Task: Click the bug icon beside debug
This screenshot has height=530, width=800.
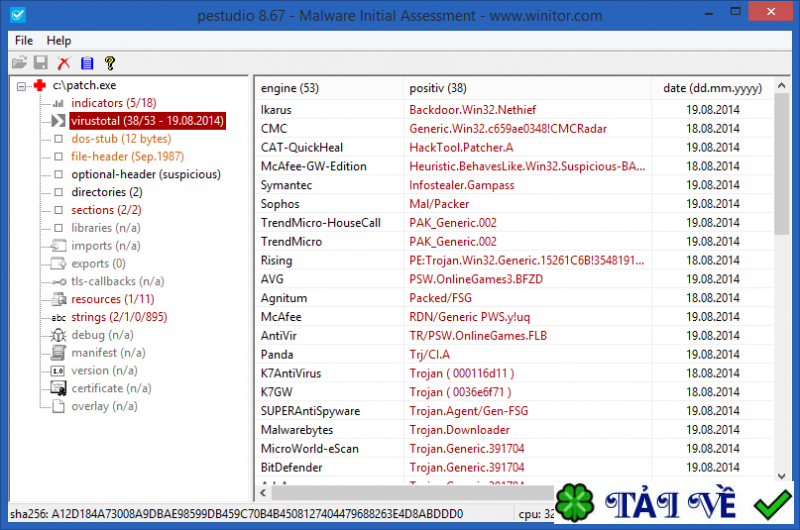Action: pyautogui.click(x=58, y=335)
